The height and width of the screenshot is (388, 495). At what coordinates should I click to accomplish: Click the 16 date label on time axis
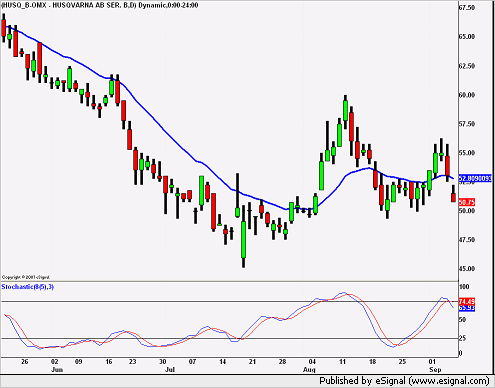click(x=109, y=362)
